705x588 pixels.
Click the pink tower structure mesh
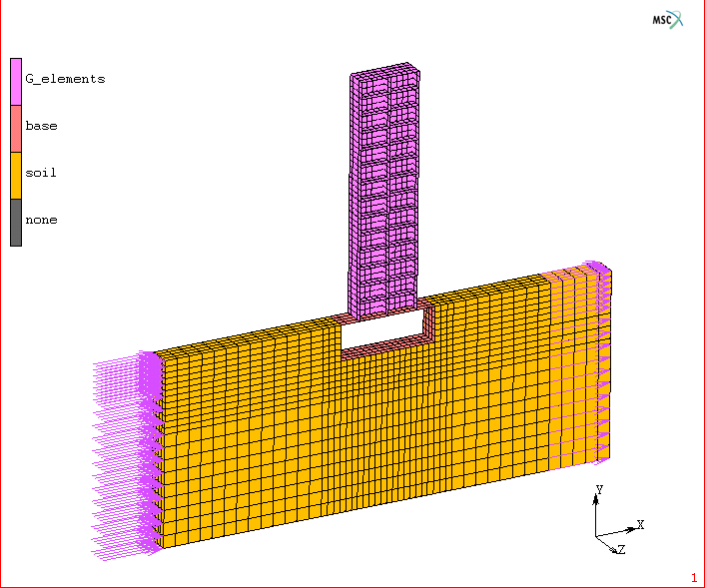[383, 191]
